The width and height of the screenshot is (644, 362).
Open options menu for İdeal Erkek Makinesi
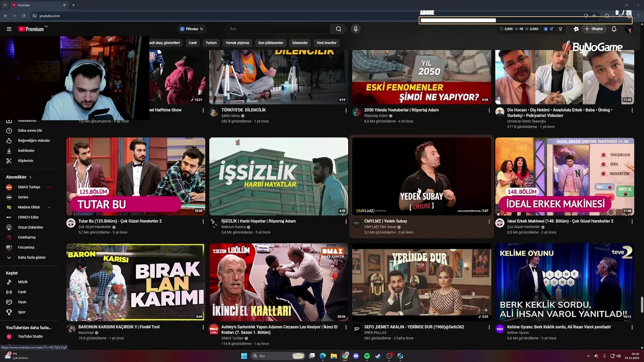632,221
